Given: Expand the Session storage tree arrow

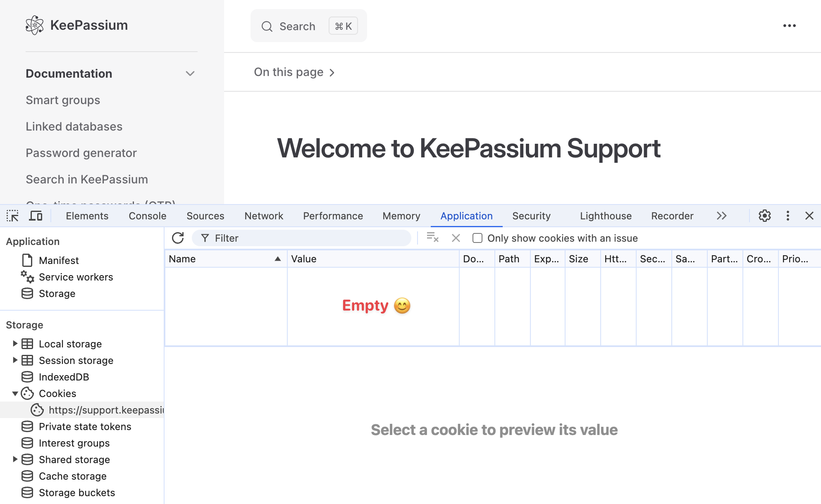Looking at the screenshot, I should coord(15,360).
